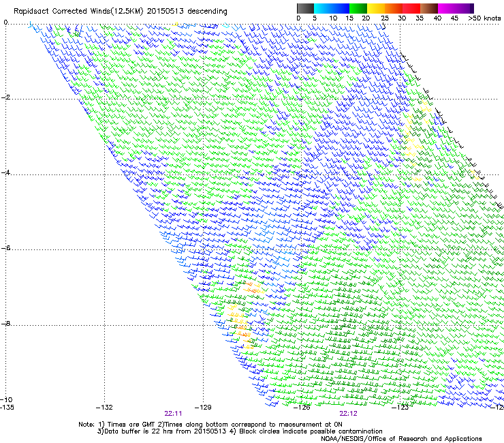Click the blue 10-15 knots legend swatch
Viewport: 504px width, 443px height.
pos(341,8)
